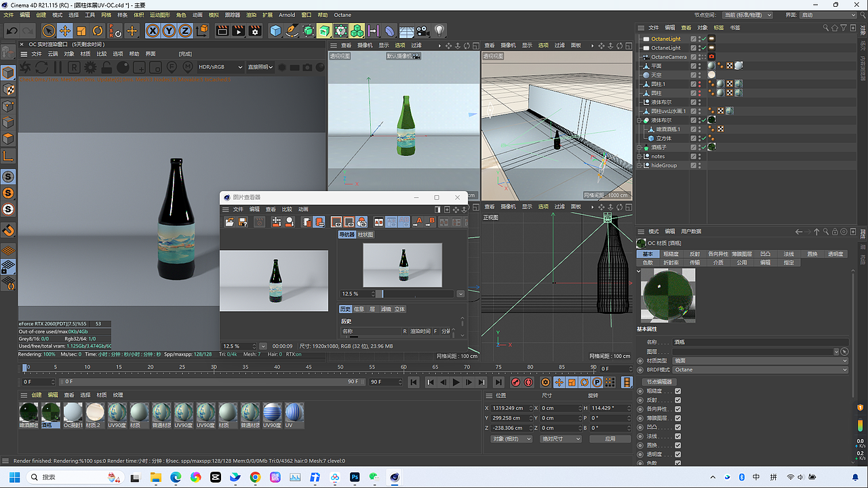Open the BRDF模式 Octane dropdown

[x=759, y=369]
